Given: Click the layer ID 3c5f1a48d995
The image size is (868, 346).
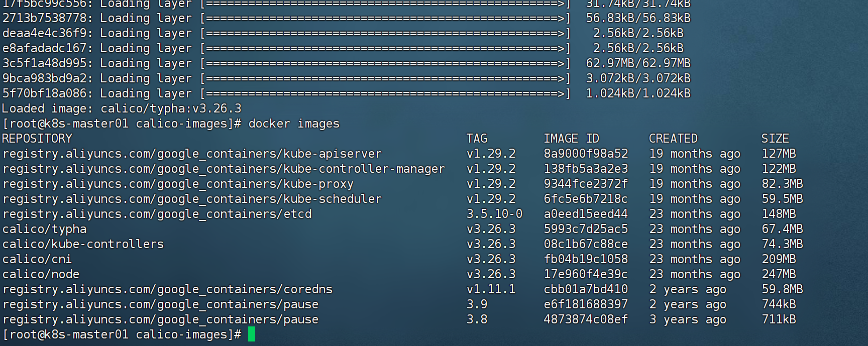Looking at the screenshot, I should pos(44,63).
